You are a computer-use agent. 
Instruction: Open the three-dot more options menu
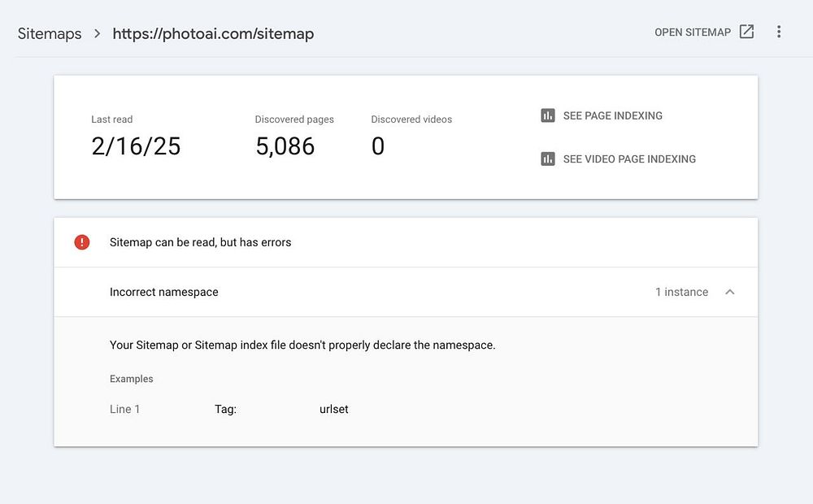(x=779, y=32)
